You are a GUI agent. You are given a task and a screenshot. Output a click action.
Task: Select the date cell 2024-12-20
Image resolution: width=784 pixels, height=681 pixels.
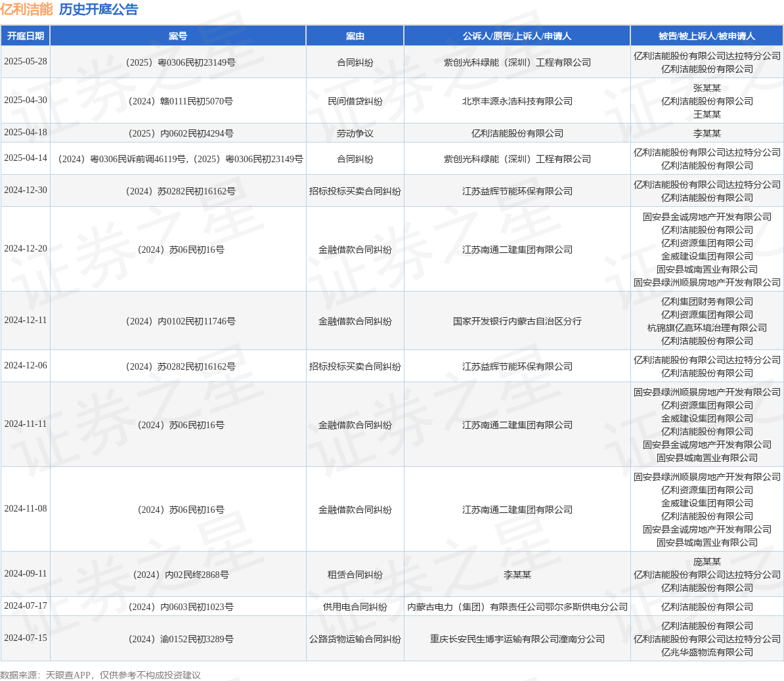coord(26,248)
